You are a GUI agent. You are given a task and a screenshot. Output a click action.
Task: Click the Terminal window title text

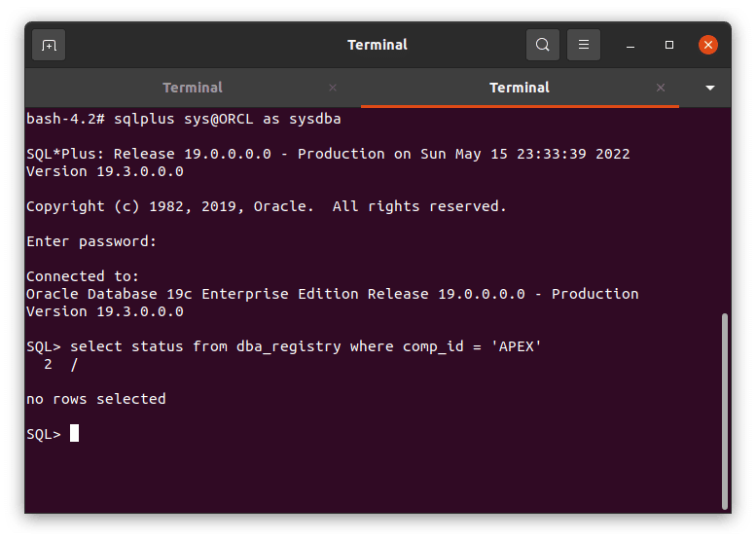tap(378, 45)
